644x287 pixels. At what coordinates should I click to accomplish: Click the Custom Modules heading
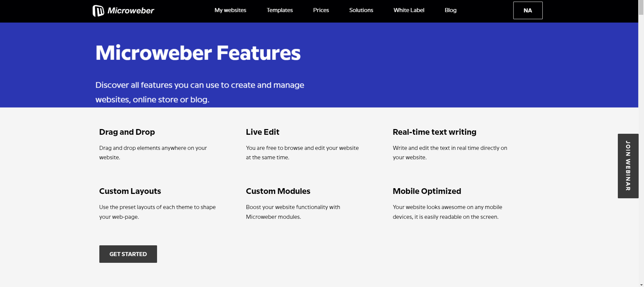pyautogui.click(x=278, y=191)
